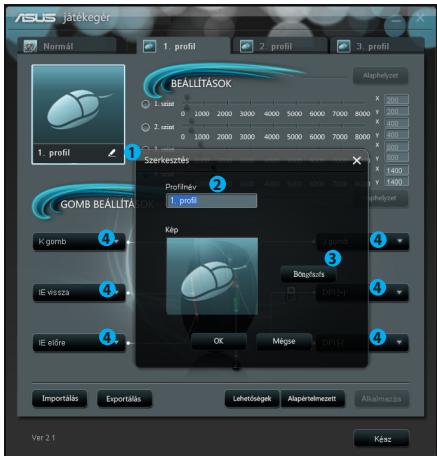This screenshot has height=456, width=437.
Task: Click the Alapértelmezett button
Action: click(312, 399)
